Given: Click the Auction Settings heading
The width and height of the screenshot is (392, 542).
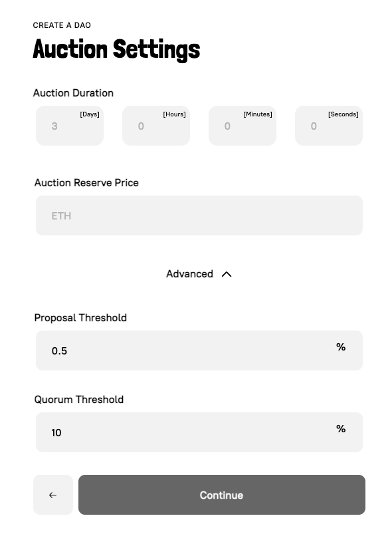Looking at the screenshot, I should pyautogui.click(x=116, y=49).
